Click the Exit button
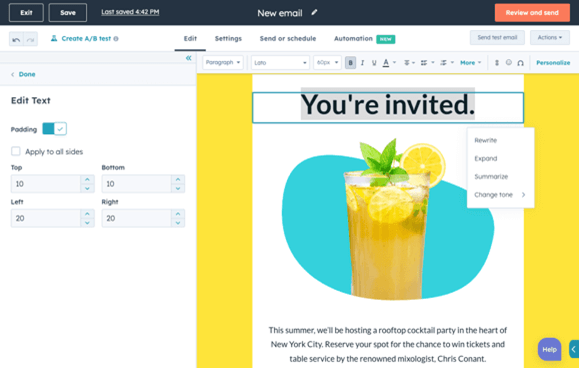Viewport: 579px width, 368px height. (x=26, y=13)
